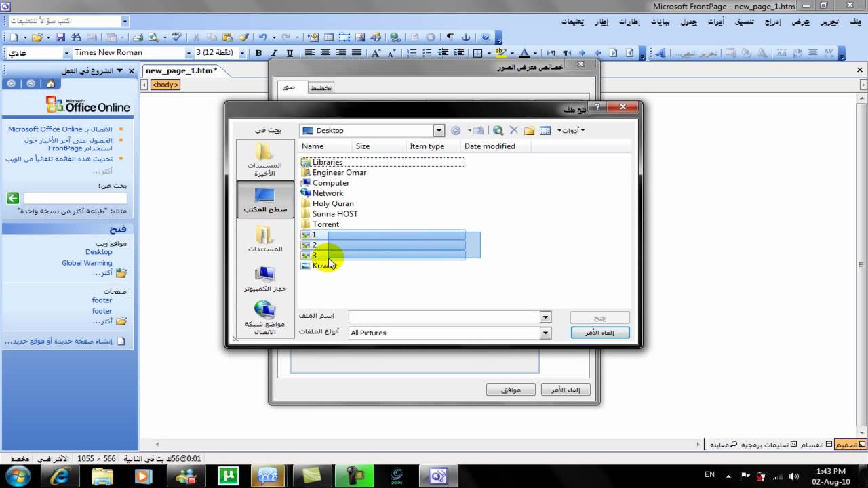The height and width of the screenshot is (488, 868).
Task: Open the paragraph style dropdown
Action: point(66,53)
